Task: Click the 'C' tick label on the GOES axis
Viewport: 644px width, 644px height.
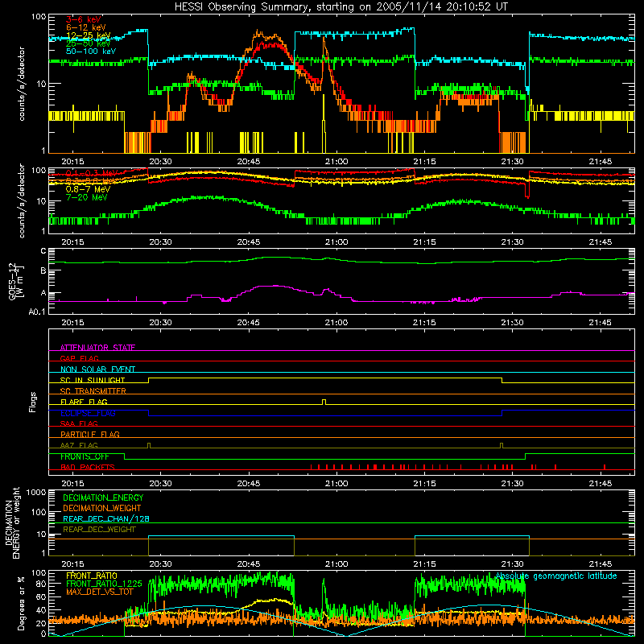Action: 43,250
